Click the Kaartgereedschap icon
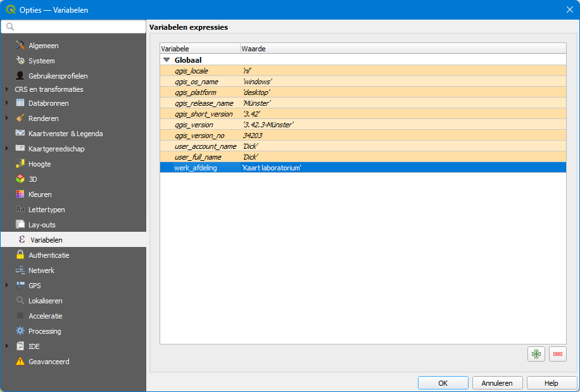The image size is (580, 392). coord(20,148)
